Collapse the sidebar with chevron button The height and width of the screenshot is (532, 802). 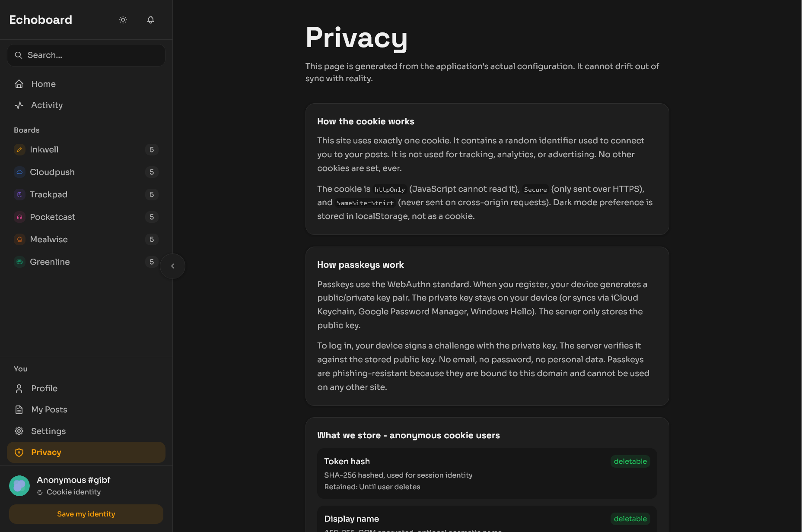click(172, 266)
